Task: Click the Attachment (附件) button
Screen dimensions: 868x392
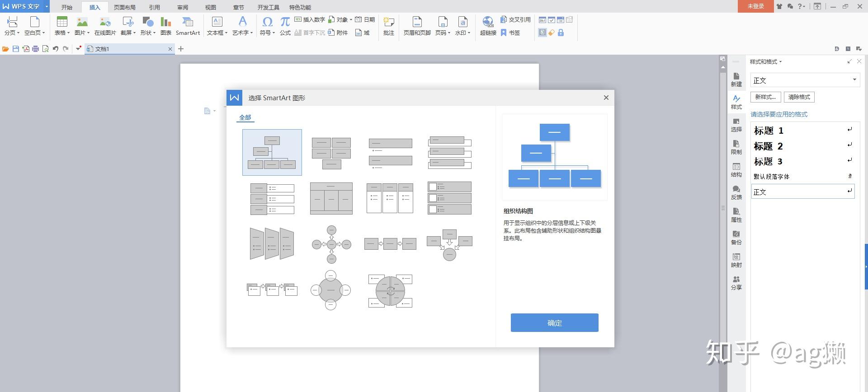Action: click(x=338, y=33)
